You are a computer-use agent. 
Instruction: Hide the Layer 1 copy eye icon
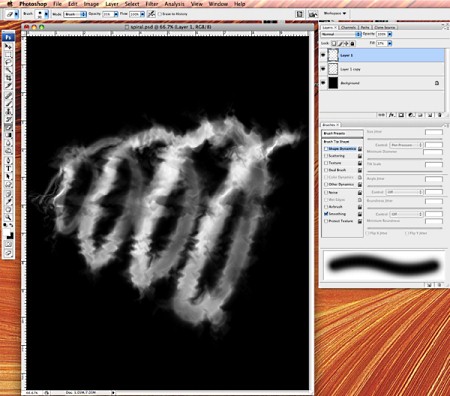pyautogui.click(x=323, y=69)
